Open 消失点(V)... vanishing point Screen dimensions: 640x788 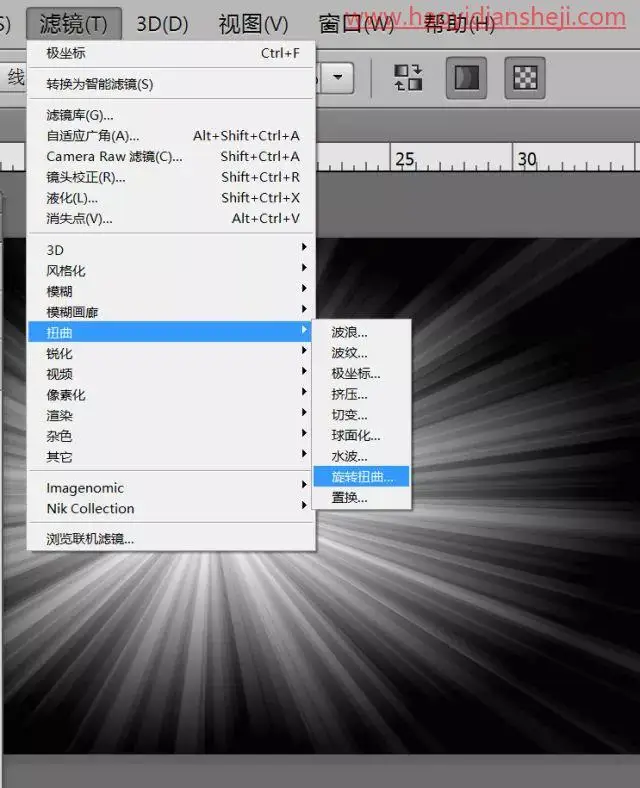[172, 219]
